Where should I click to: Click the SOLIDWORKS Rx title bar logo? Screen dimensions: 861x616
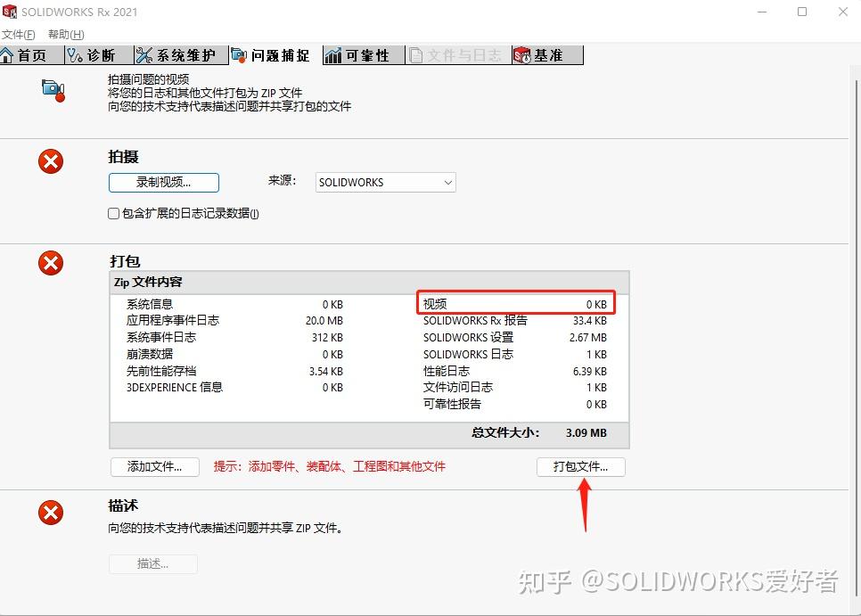click(x=9, y=12)
